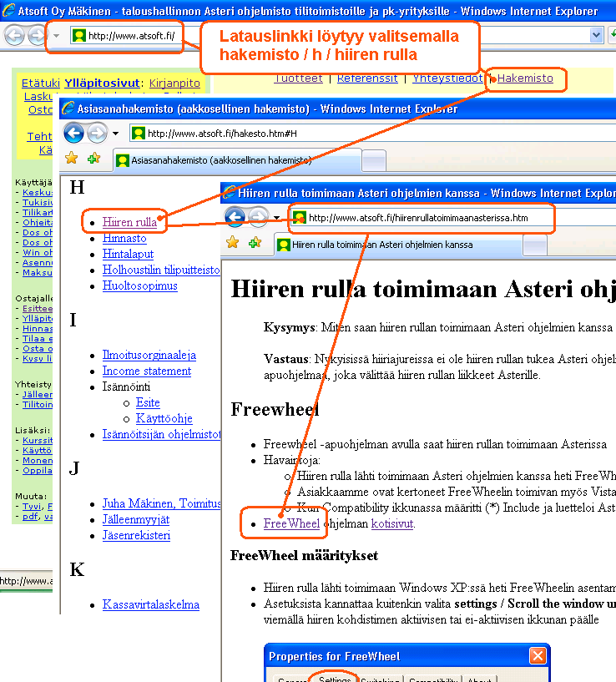Click Back button in Asiasanahakemisto window
Image resolution: width=616 pixels, height=682 pixels.
pos(73,133)
